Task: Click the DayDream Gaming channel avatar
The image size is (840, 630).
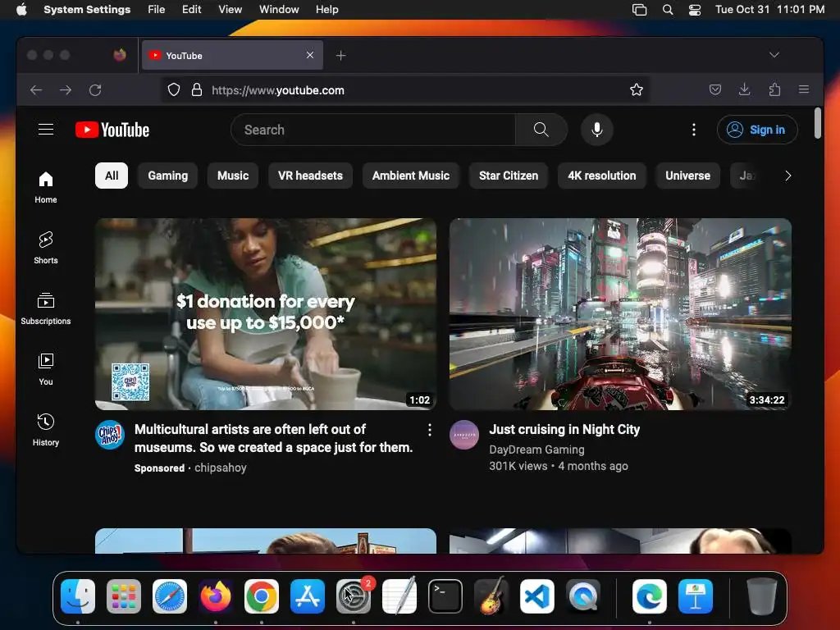Action: click(464, 435)
